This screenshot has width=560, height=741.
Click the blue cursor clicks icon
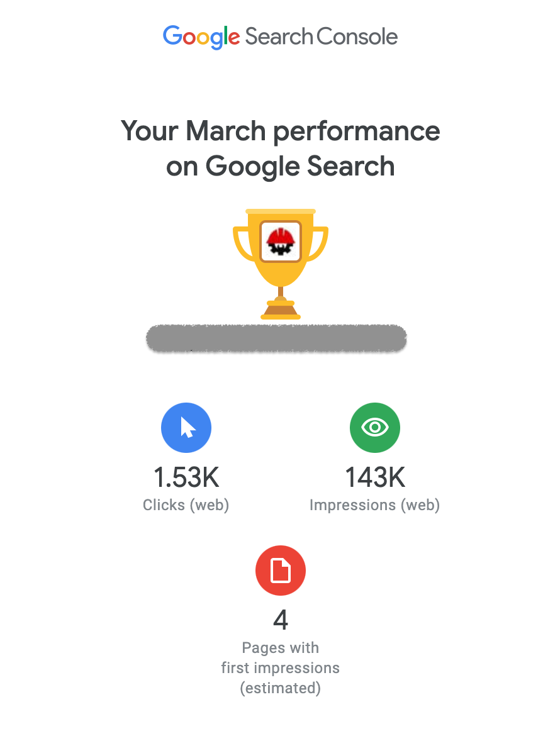(x=186, y=428)
